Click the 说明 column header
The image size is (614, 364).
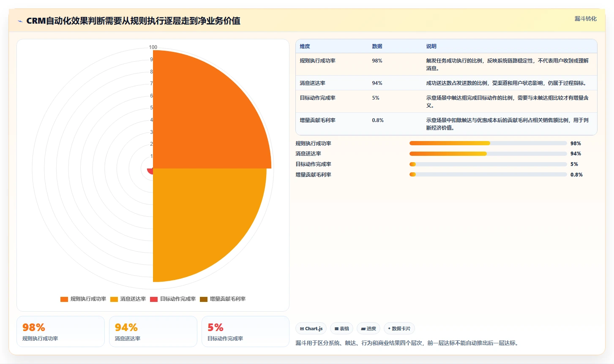(x=431, y=46)
